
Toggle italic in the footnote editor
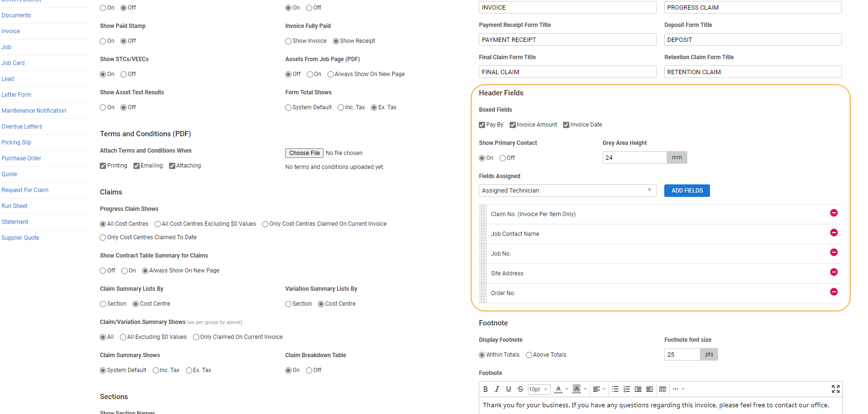click(497, 389)
